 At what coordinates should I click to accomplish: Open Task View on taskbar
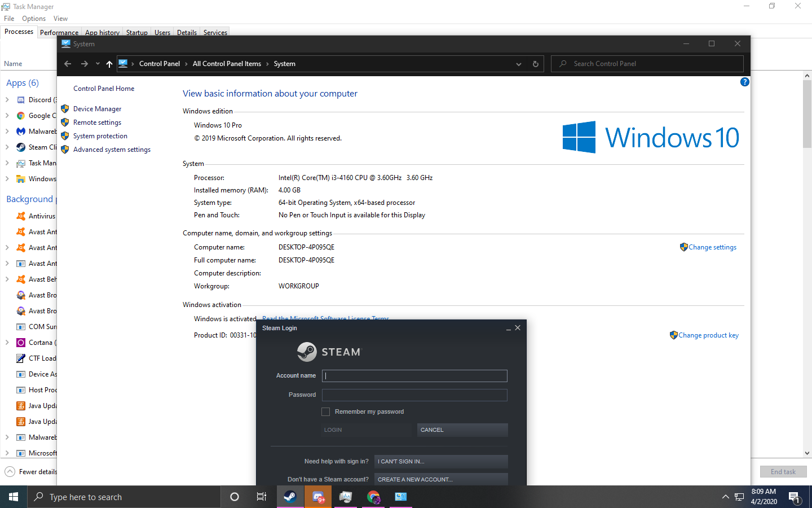pyautogui.click(x=262, y=497)
